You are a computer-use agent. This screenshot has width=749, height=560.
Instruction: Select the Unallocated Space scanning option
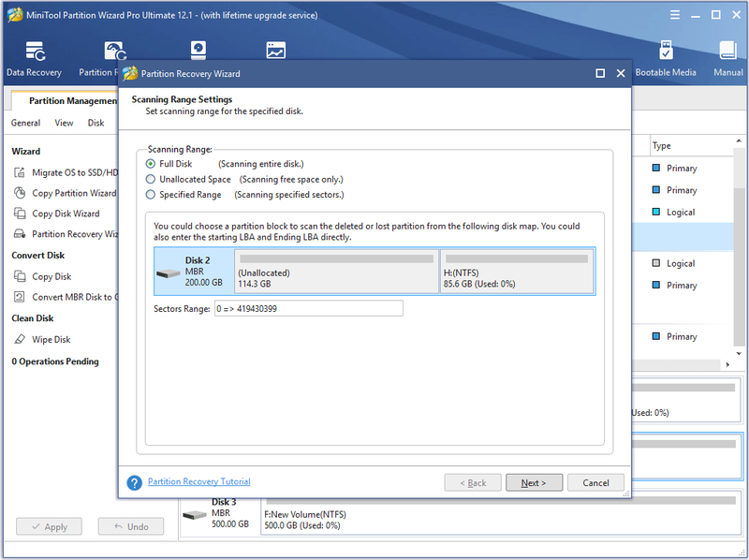pyautogui.click(x=151, y=179)
